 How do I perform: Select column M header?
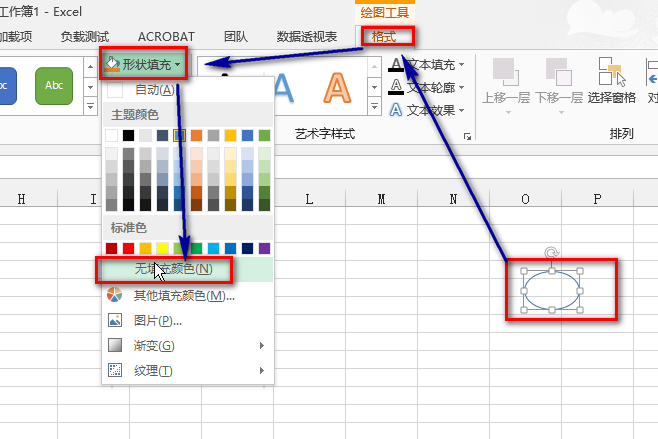(381, 199)
